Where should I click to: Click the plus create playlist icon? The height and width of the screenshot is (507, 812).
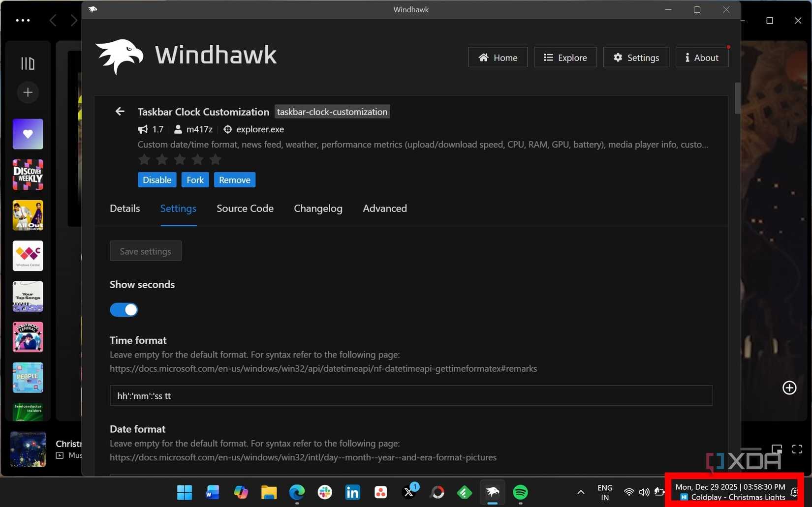pos(28,92)
